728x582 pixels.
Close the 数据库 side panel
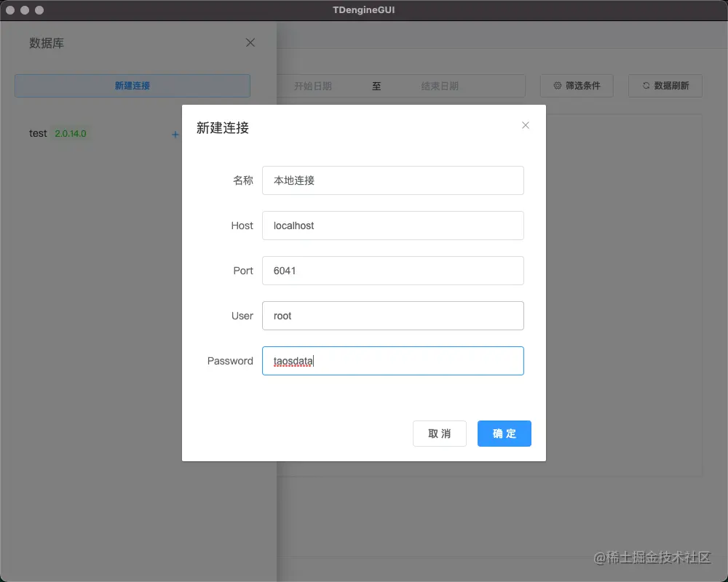tap(250, 43)
